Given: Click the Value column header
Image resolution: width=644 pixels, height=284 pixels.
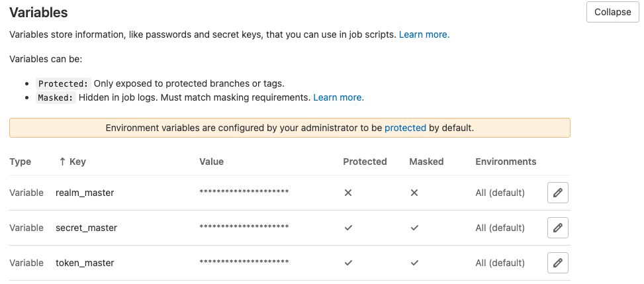Looking at the screenshot, I should (211, 162).
